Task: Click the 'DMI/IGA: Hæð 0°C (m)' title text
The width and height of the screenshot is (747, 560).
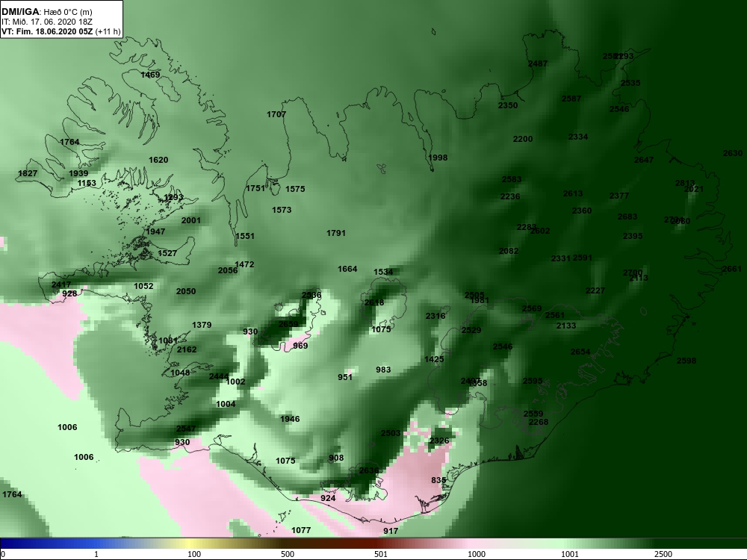Action: point(46,12)
